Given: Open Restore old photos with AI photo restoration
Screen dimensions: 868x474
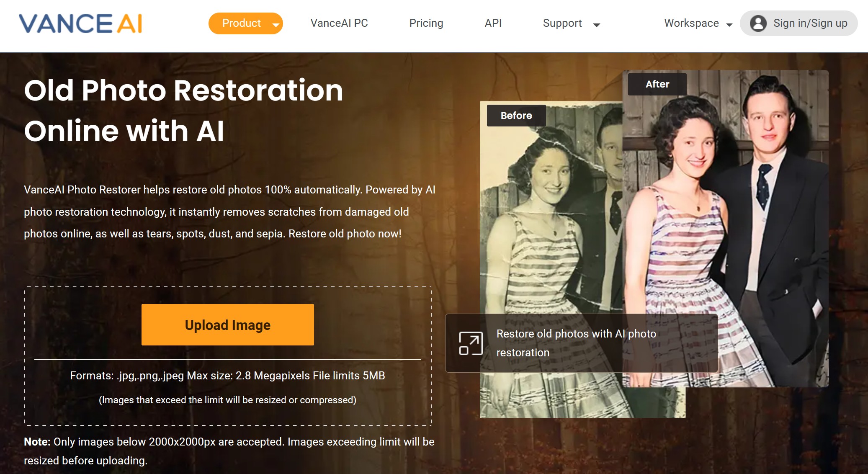Looking at the screenshot, I should coord(576,343).
